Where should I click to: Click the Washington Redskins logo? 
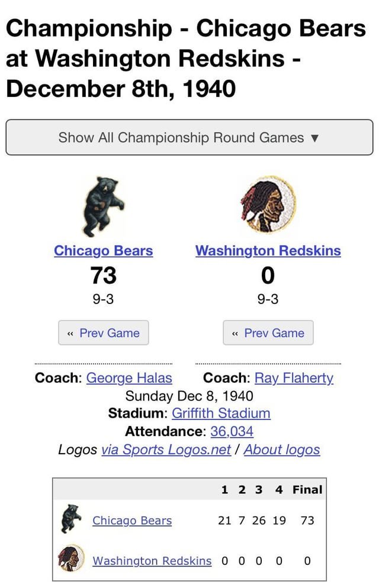click(x=267, y=203)
